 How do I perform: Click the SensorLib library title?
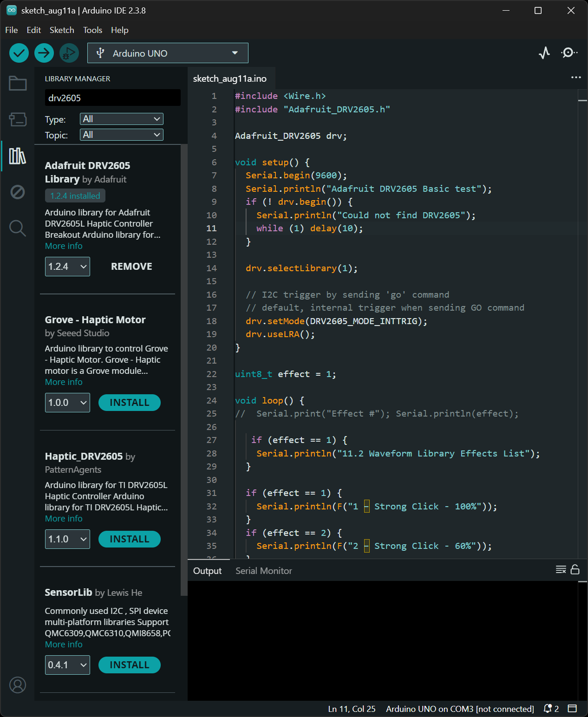point(68,593)
